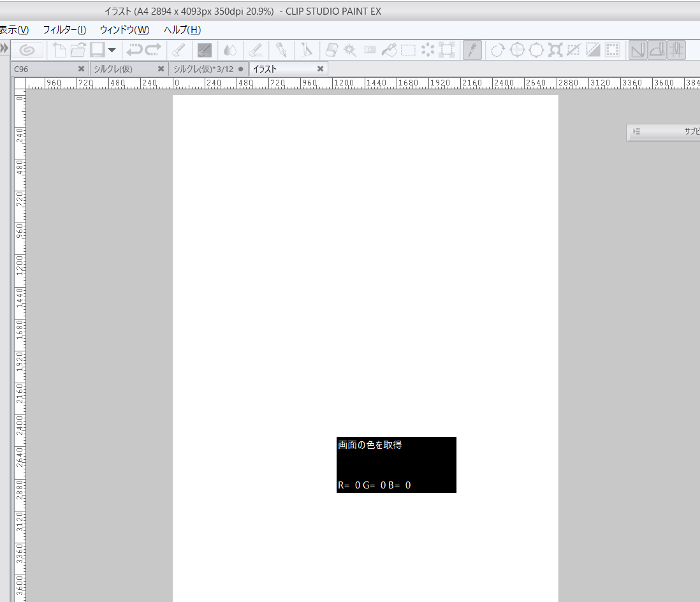This screenshot has width=700, height=602.
Task: Toggle snap to ruler icon
Action: 638,50
